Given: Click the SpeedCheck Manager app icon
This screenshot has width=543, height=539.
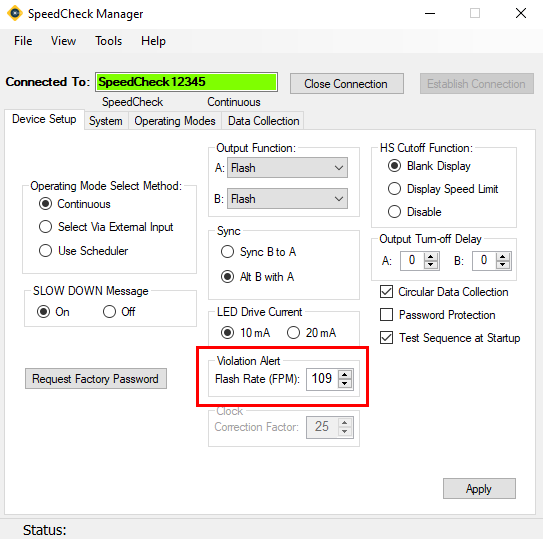Looking at the screenshot, I should [15, 14].
